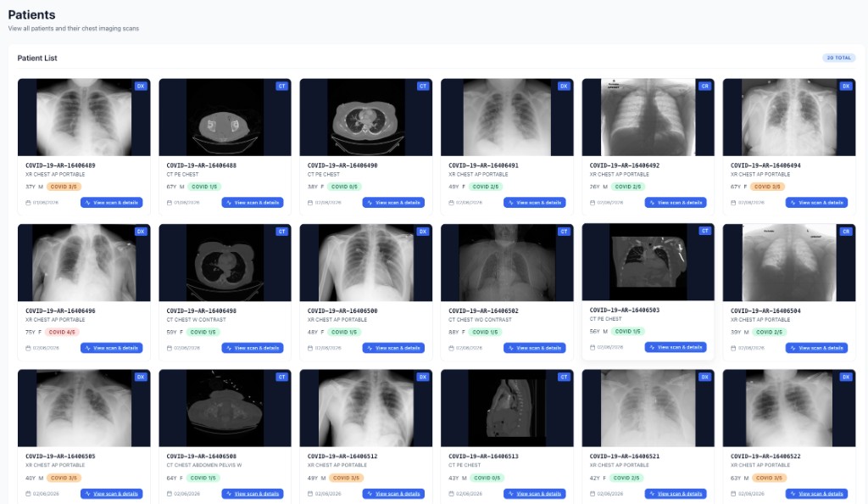Click CT thumbnail of COVID-19-AR-16406488
Screen dimensions: 868x504
(x=225, y=117)
